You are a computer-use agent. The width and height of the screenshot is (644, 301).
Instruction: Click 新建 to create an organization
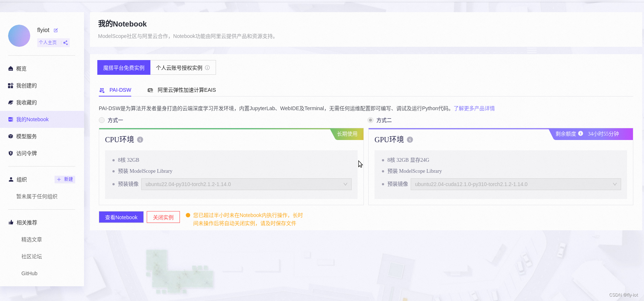(65, 179)
